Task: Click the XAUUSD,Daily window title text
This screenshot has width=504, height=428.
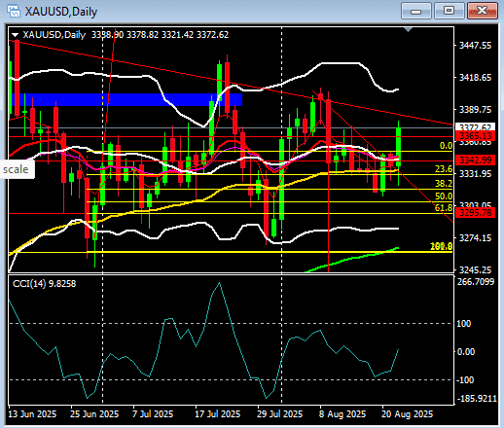Action: [x=61, y=12]
